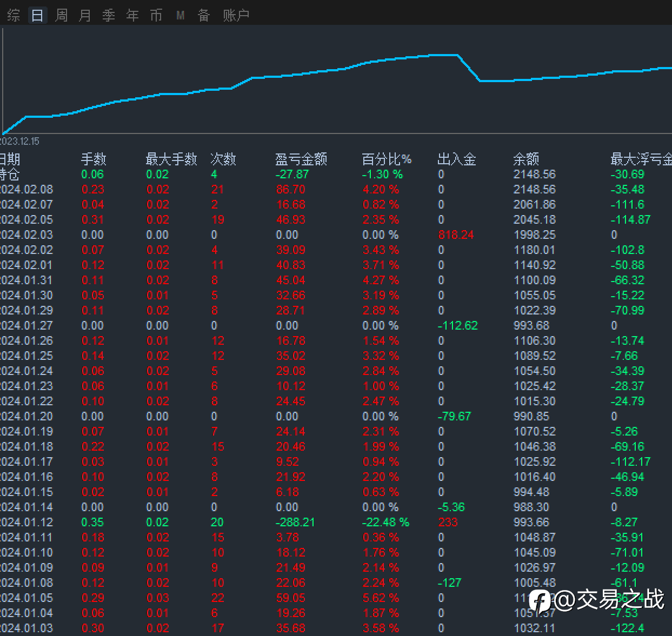
Task: Switch to the M tab
Action: pyautogui.click(x=181, y=15)
